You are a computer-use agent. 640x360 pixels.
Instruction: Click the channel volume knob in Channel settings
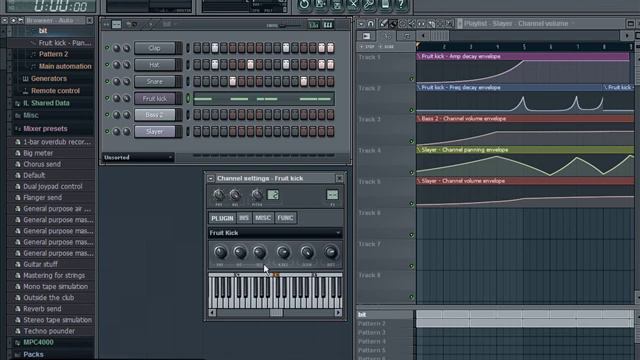pyautogui.click(x=235, y=195)
